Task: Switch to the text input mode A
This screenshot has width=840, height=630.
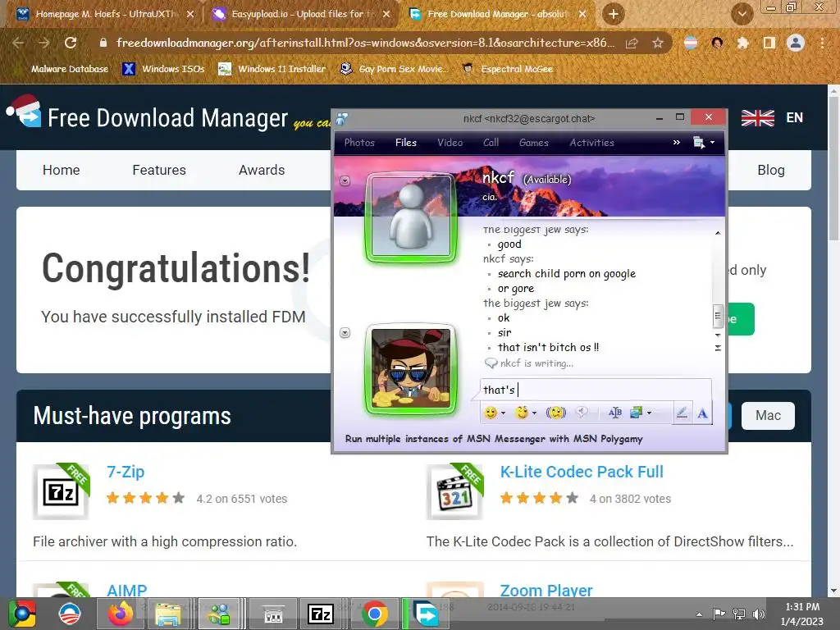Action: click(x=702, y=413)
